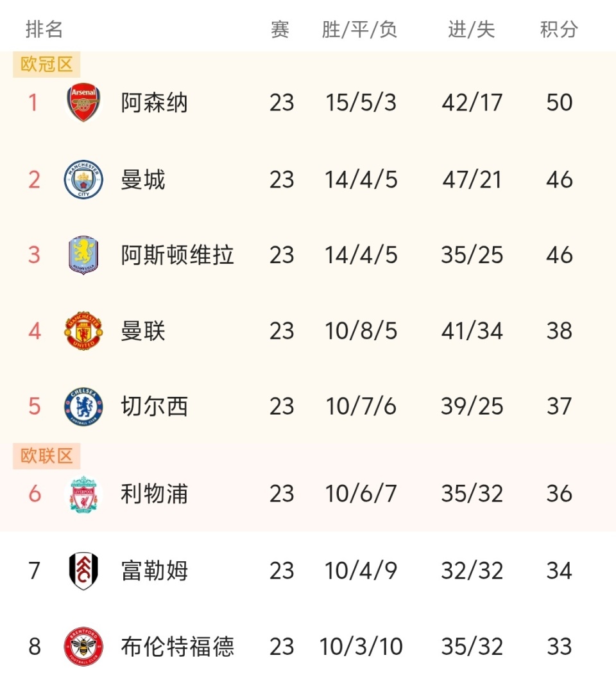616x696 pixels.
Task: Click Arsenal's 50 points value
Action: pos(559,103)
